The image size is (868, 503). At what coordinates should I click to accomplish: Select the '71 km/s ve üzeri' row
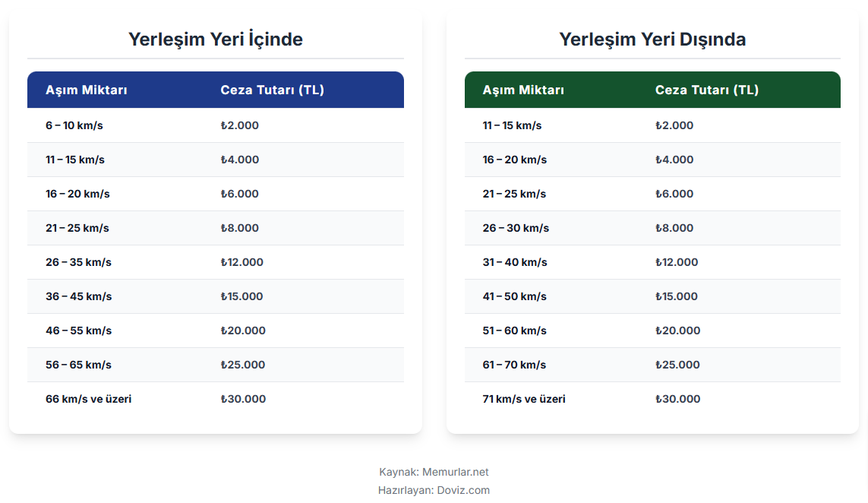pyautogui.click(x=524, y=399)
